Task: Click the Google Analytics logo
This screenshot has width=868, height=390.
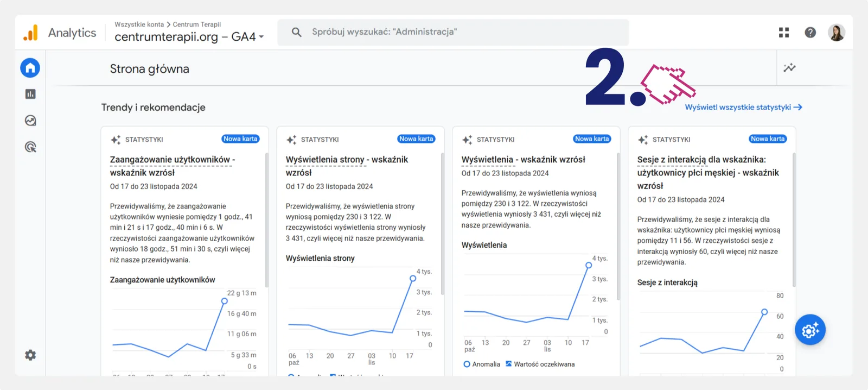Action: [x=31, y=33]
